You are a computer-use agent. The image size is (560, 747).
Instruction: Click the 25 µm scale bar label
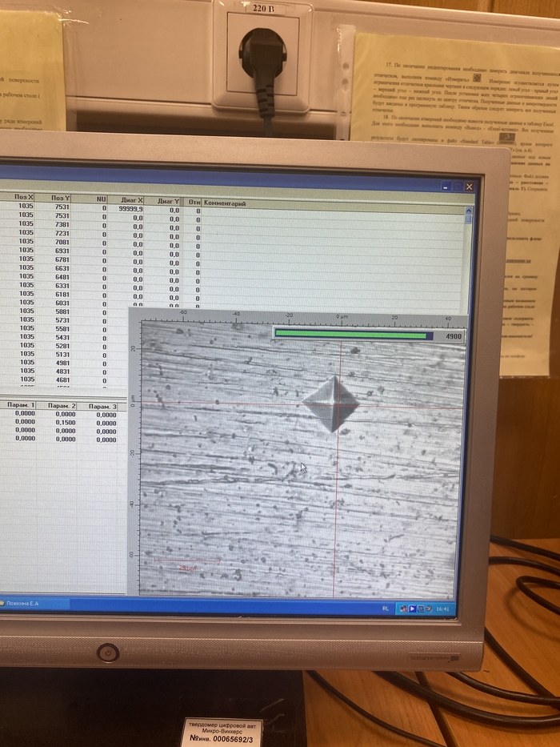coord(186,568)
